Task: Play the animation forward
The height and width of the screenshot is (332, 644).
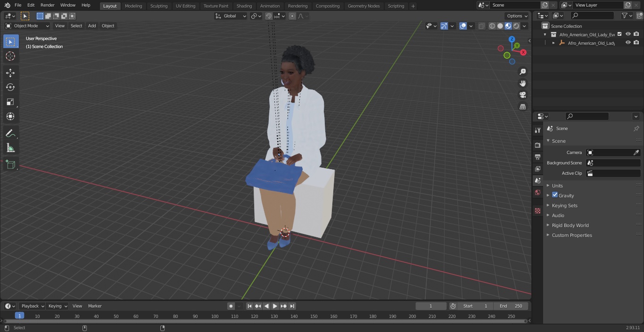Action: 275,306
